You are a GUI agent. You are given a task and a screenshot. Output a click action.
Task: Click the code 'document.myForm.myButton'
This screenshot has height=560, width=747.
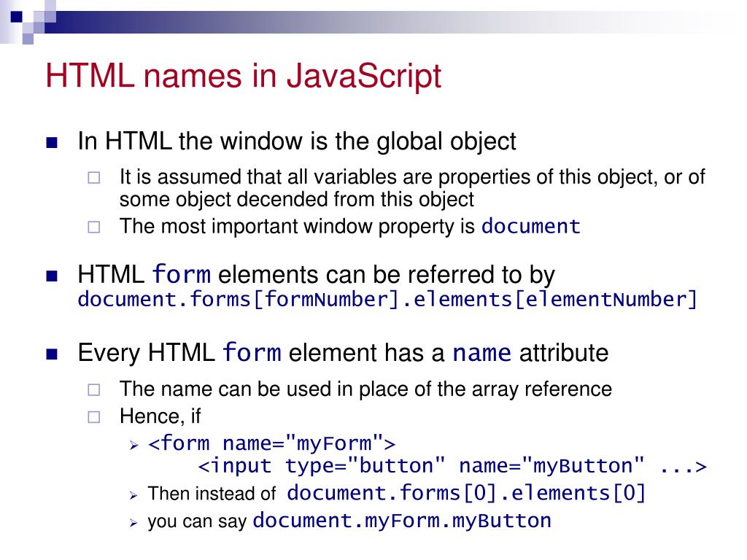402,521
